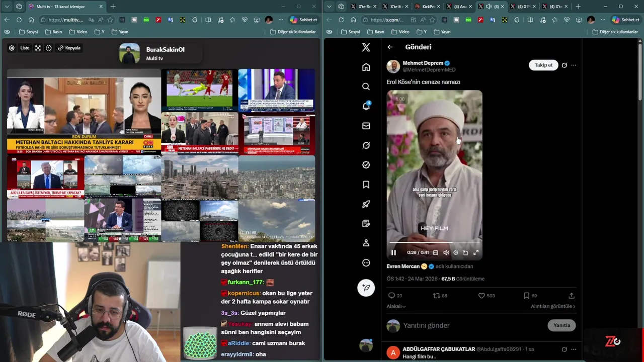Toggle video captions CC button

coord(436,253)
